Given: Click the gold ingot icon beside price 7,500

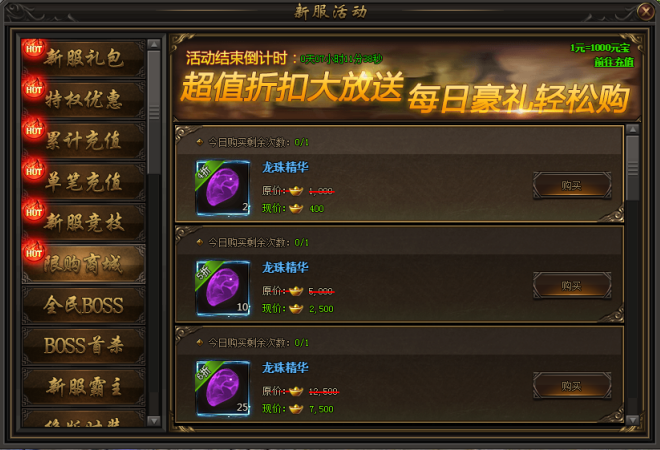Looking at the screenshot, I should point(296,409).
